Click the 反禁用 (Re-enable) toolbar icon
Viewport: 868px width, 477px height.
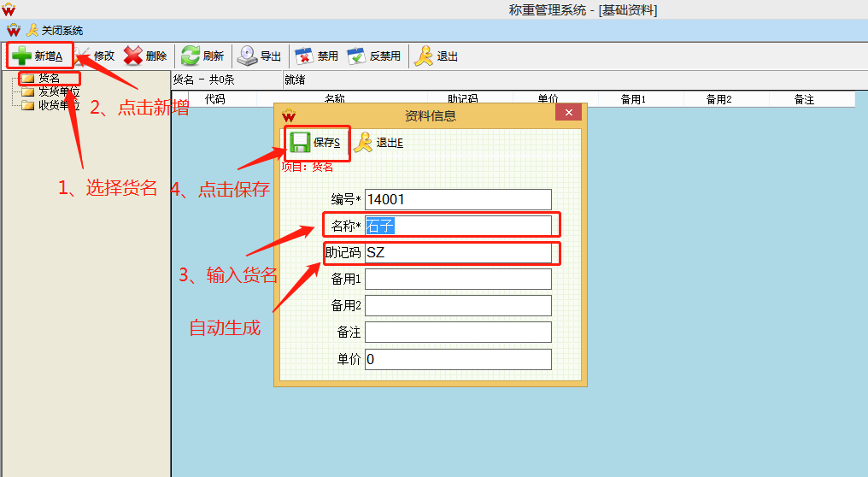pyautogui.click(x=357, y=56)
